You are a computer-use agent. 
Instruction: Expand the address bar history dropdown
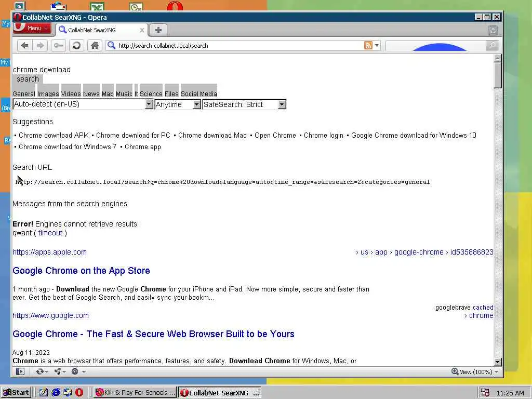pyautogui.click(x=377, y=46)
